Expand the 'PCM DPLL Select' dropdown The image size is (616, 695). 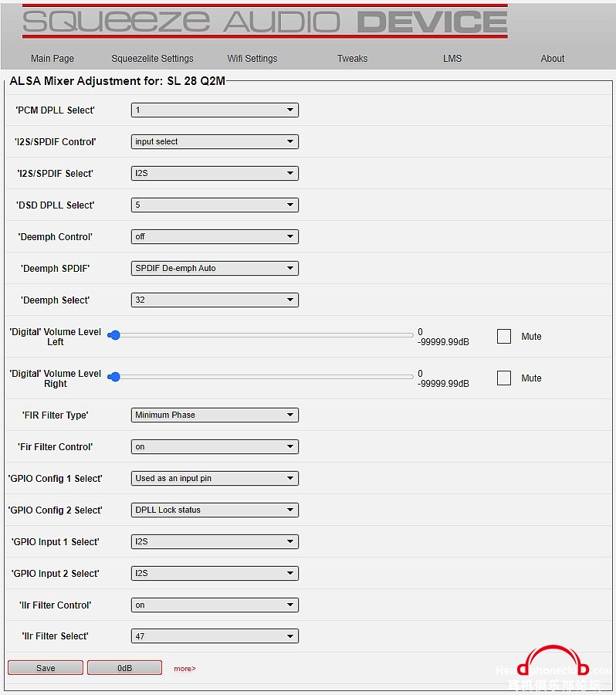[215, 110]
